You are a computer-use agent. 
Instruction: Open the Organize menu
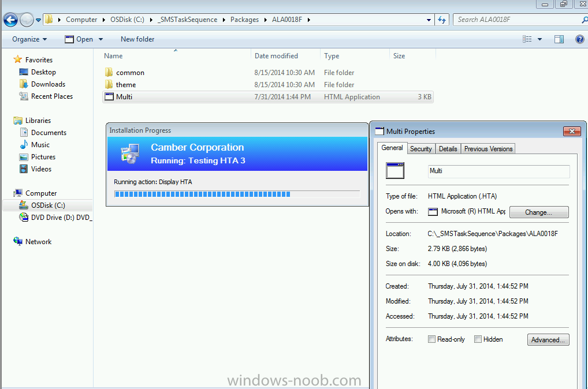click(29, 39)
